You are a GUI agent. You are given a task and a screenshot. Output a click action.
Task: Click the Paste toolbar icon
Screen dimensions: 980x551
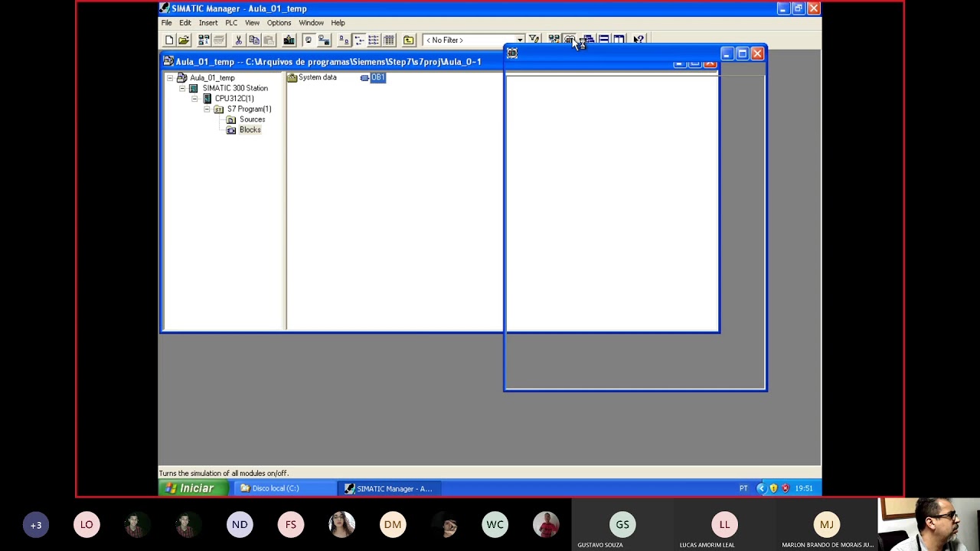point(268,40)
